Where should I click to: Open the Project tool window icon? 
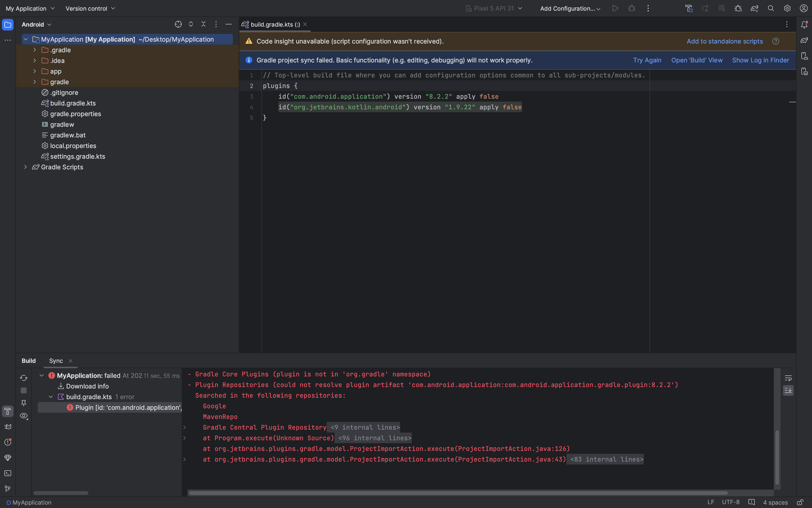click(8, 24)
